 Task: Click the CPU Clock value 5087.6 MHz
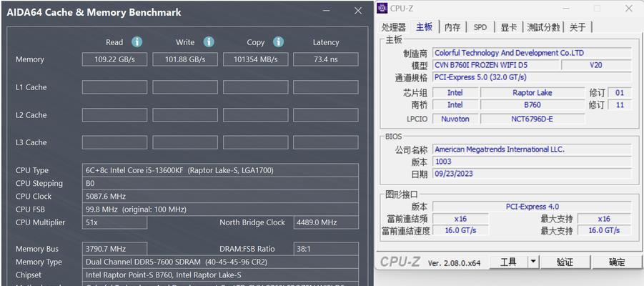click(x=220, y=197)
